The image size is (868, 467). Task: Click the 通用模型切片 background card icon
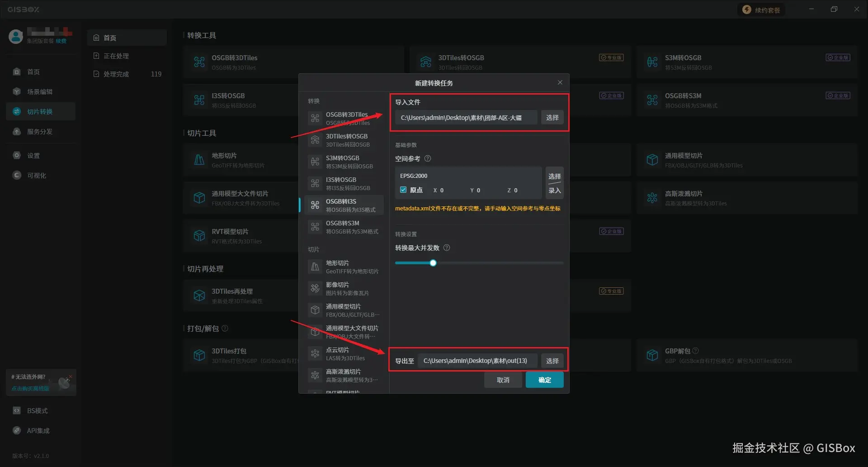tap(652, 160)
